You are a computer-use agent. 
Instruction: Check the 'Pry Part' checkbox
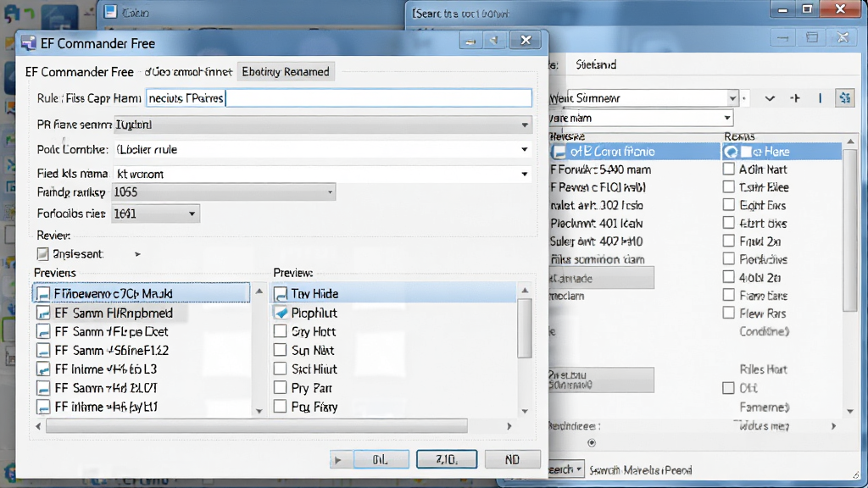coord(281,388)
